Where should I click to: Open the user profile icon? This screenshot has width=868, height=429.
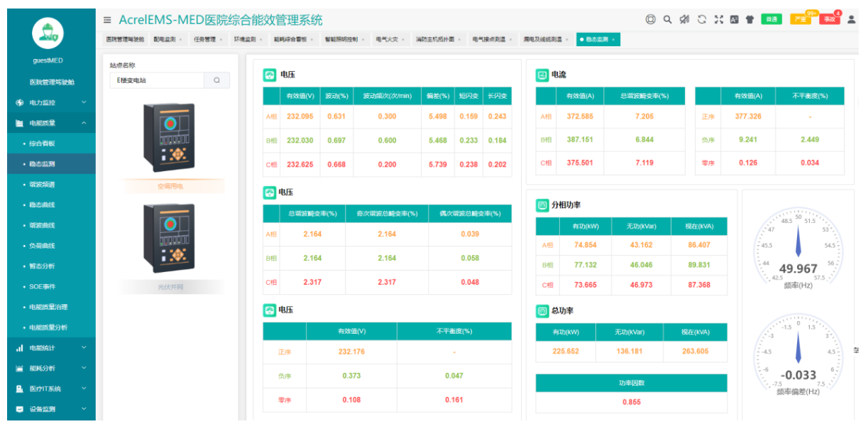[x=851, y=20]
